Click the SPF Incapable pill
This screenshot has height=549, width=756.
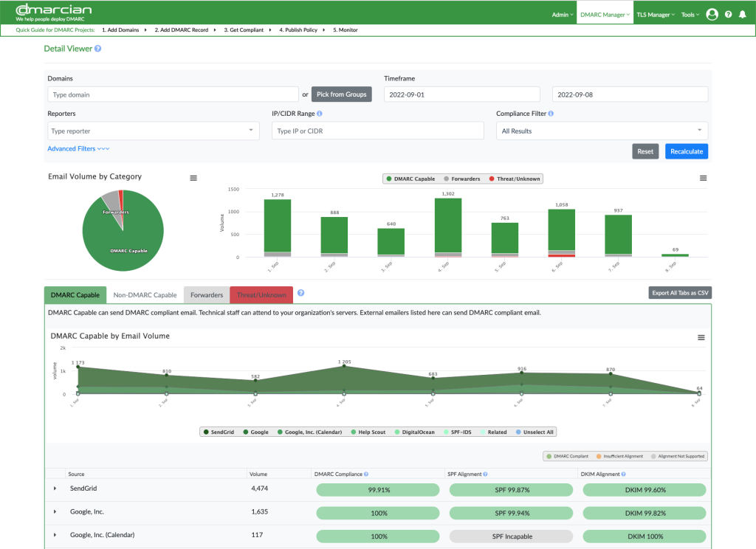pyautogui.click(x=511, y=536)
